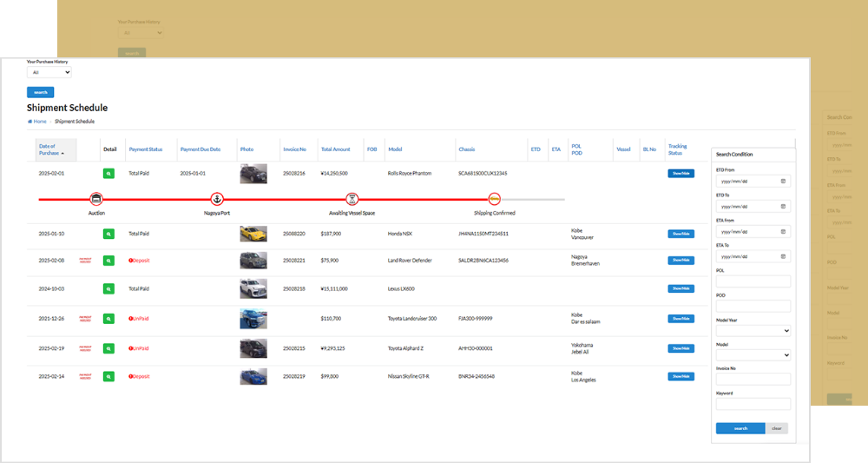Click the Shipping Confirmed stage icon
Viewport: 868px width, 463px height.
point(495,198)
